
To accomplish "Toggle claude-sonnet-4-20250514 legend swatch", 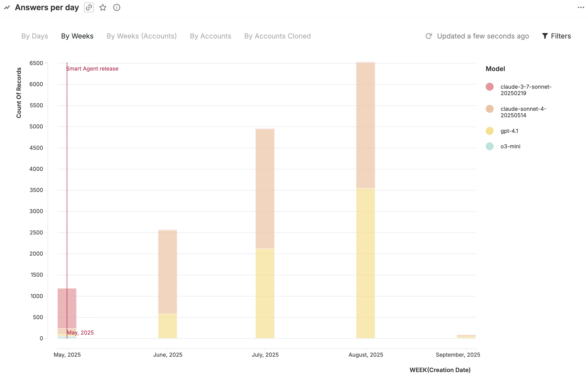I will pyautogui.click(x=490, y=109).
